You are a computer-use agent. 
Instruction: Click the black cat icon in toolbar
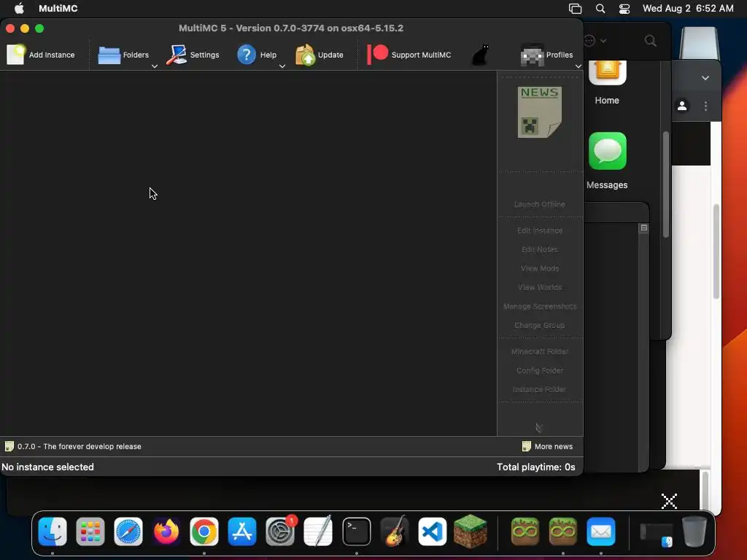480,55
